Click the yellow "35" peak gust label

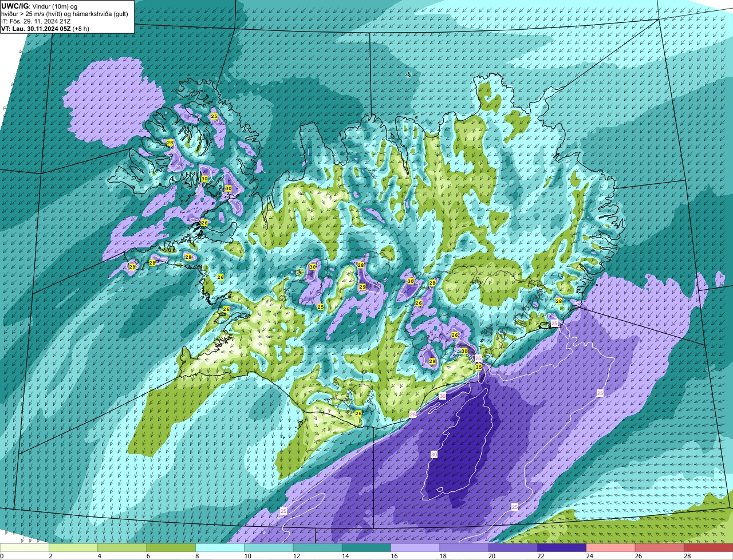(479, 367)
